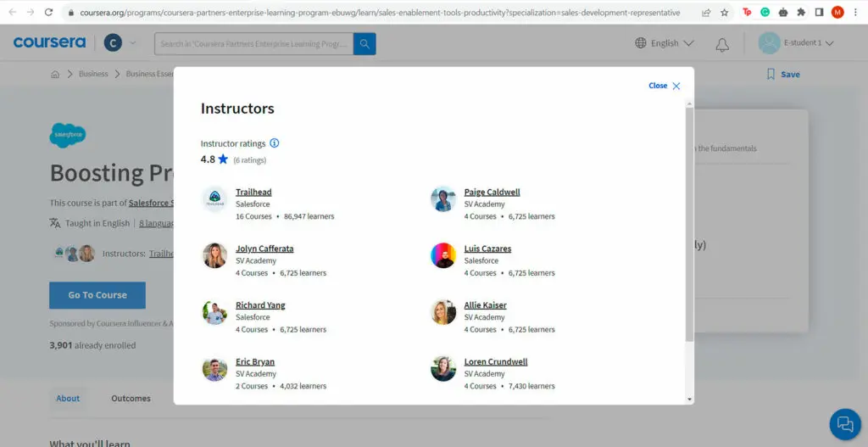
Task: Click the '7,430 learners' text
Action: point(531,386)
